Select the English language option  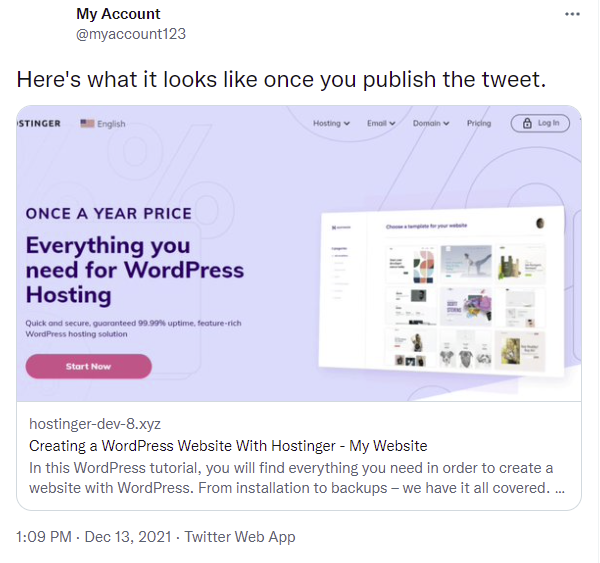tap(111, 124)
